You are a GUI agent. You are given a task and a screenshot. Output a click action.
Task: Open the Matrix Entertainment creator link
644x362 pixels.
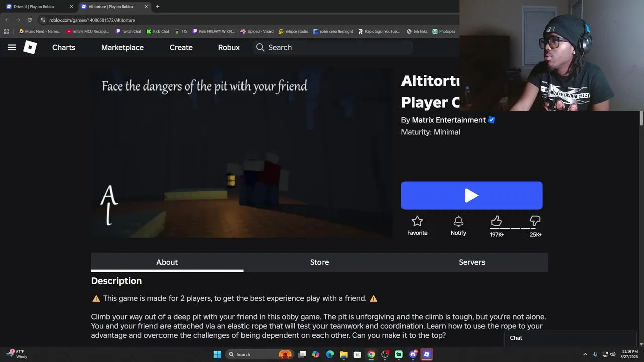[x=448, y=120]
